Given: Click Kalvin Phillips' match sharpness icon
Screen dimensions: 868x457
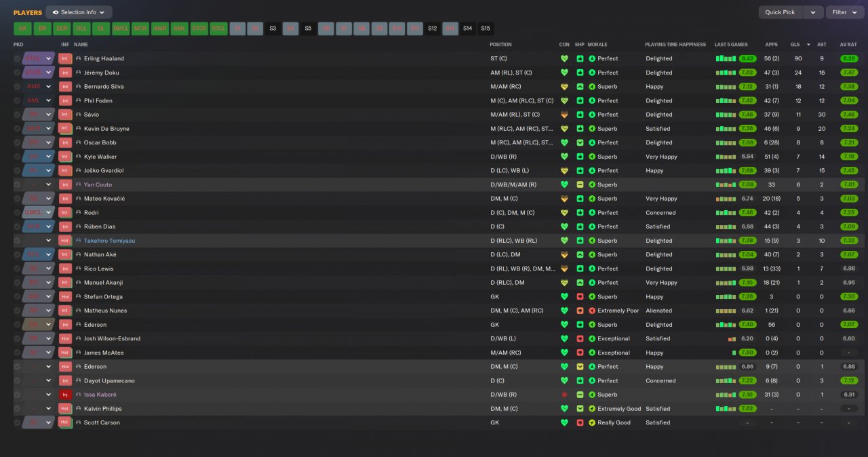Looking at the screenshot, I should point(580,408).
